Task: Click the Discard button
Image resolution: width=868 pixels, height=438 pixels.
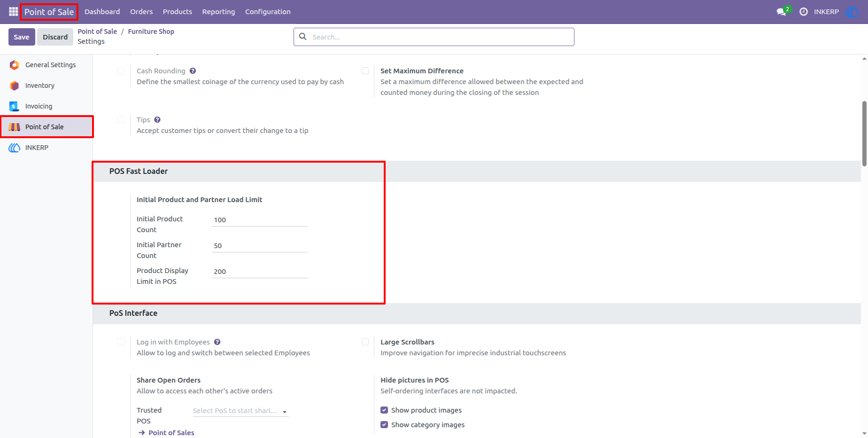Action: coord(55,37)
